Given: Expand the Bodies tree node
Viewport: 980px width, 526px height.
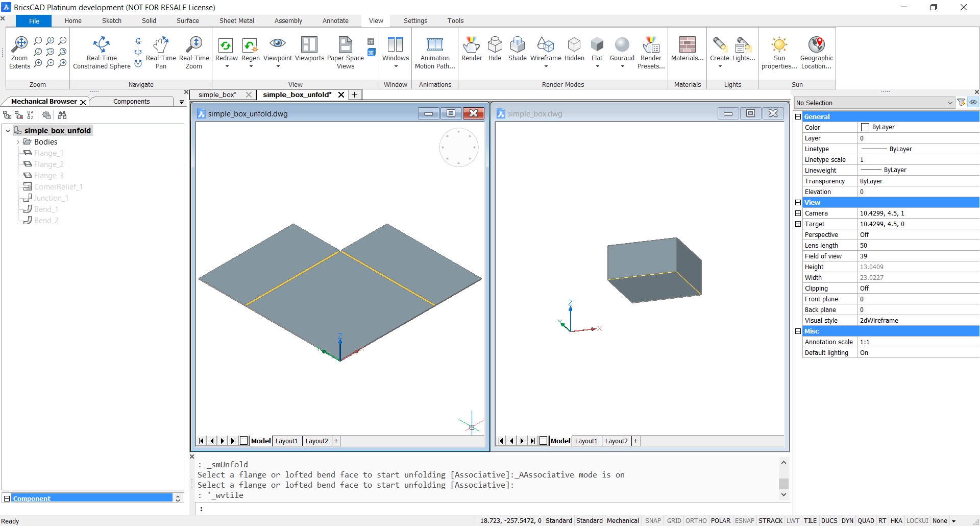Looking at the screenshot, I should click(18, 142).
